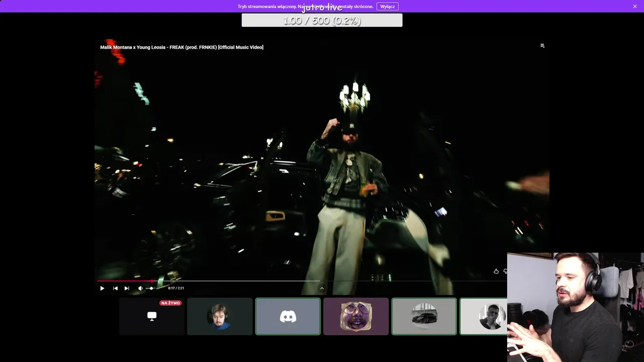
Task: Select the participant tile with the headphones avatar
Action: [x=220, y=316]
